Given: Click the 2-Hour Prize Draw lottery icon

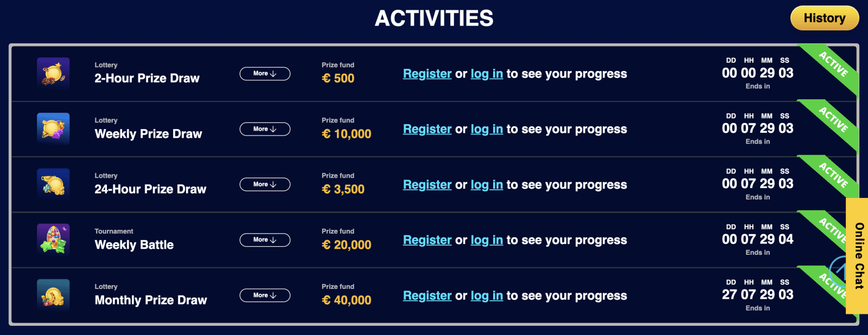Looking at the screenshot, I should pos(53,73).
